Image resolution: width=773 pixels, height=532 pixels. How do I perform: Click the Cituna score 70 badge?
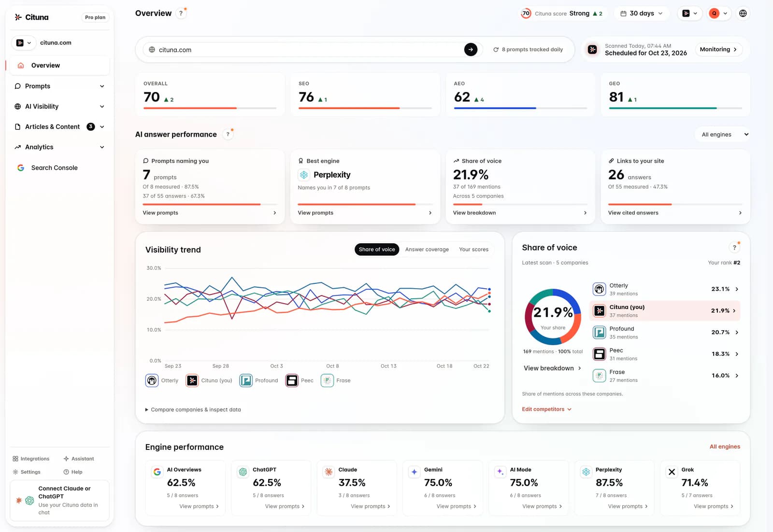click(x=526, y=14)
